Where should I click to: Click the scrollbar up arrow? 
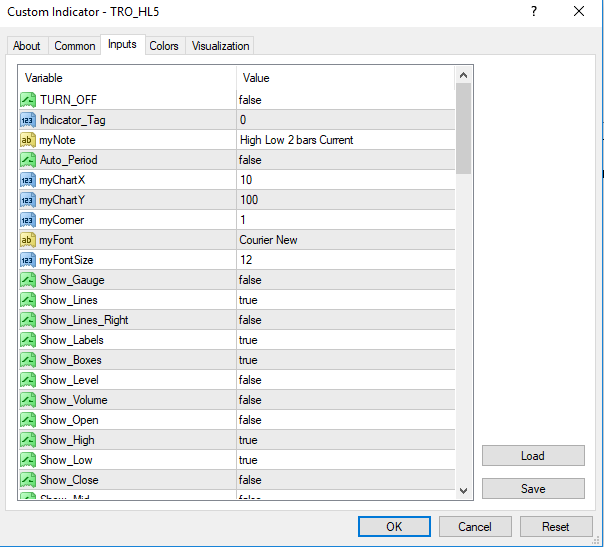point(463,75)
